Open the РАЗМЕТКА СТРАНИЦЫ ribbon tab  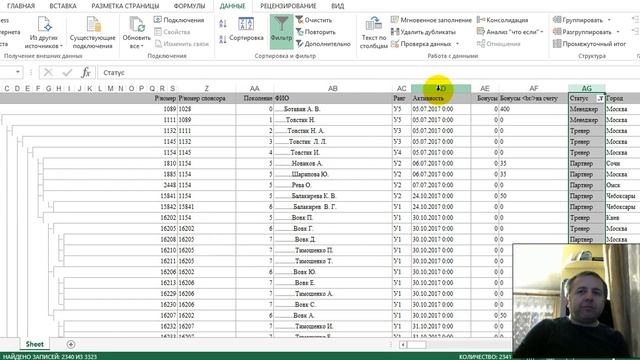(x=125, y=6)
